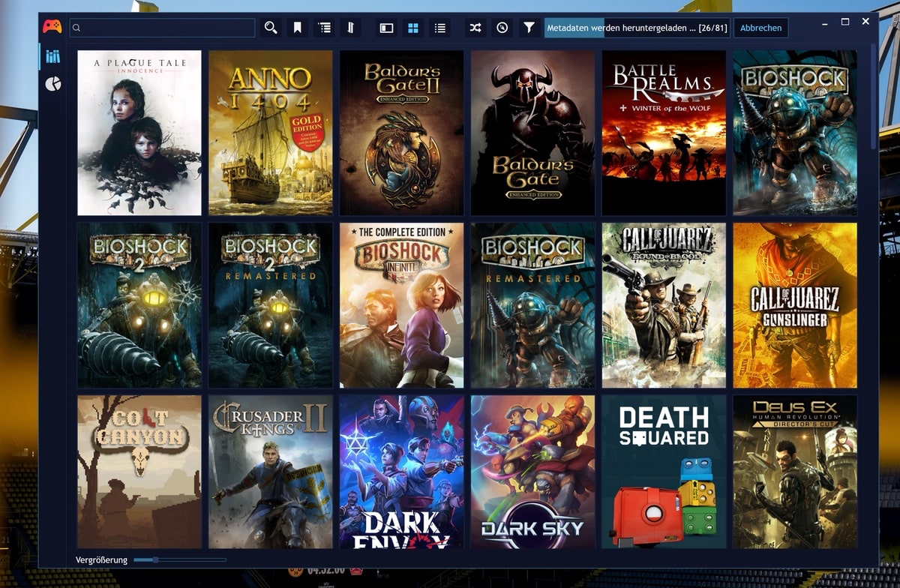Open the filter panel funnel icon

point(529,28)
